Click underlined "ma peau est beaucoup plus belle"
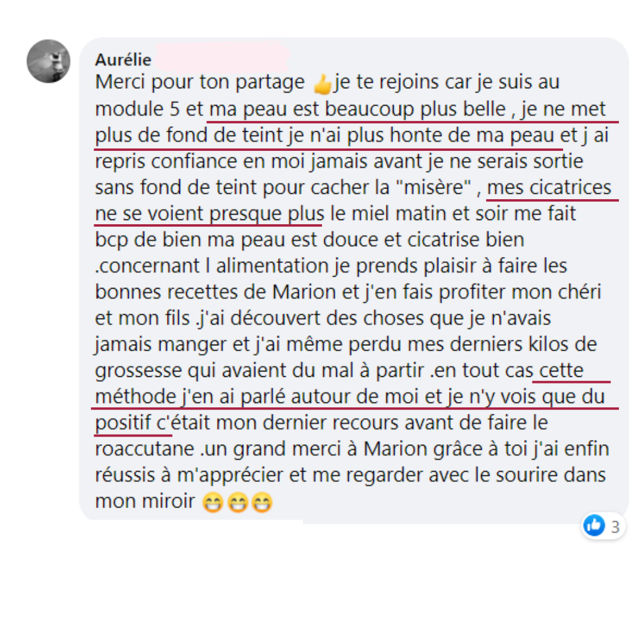644x644 pixels. coord(357,110)
